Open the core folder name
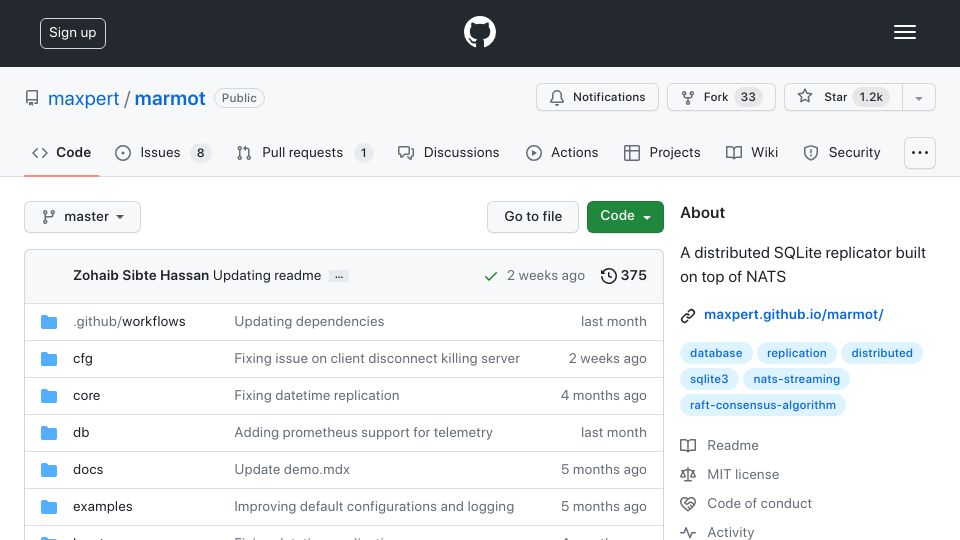 (x=86, y=396)
